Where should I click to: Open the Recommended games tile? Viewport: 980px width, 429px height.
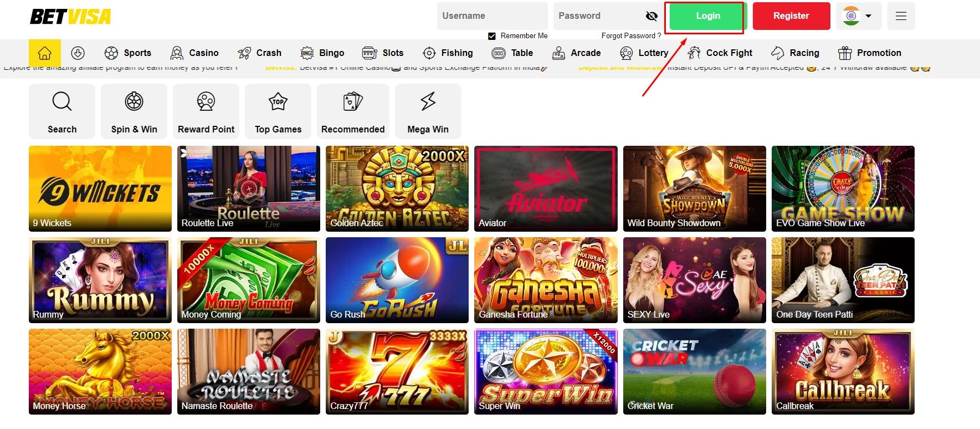pyautogui.click(x=353, y=111)
